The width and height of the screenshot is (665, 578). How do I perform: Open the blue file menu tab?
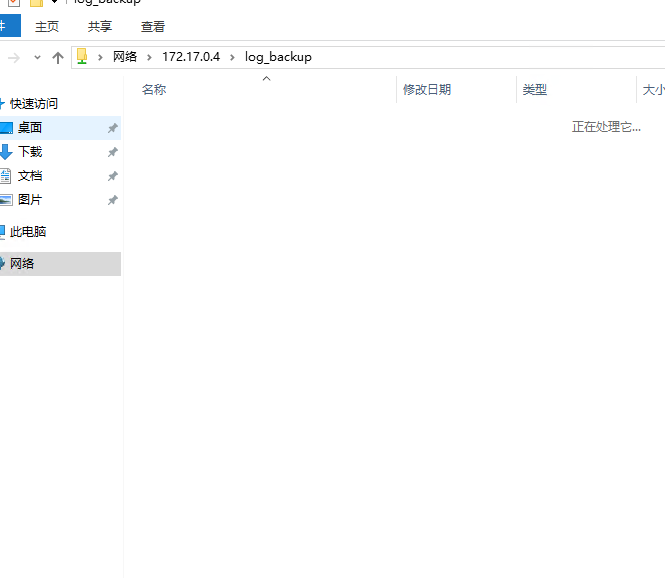9,26
